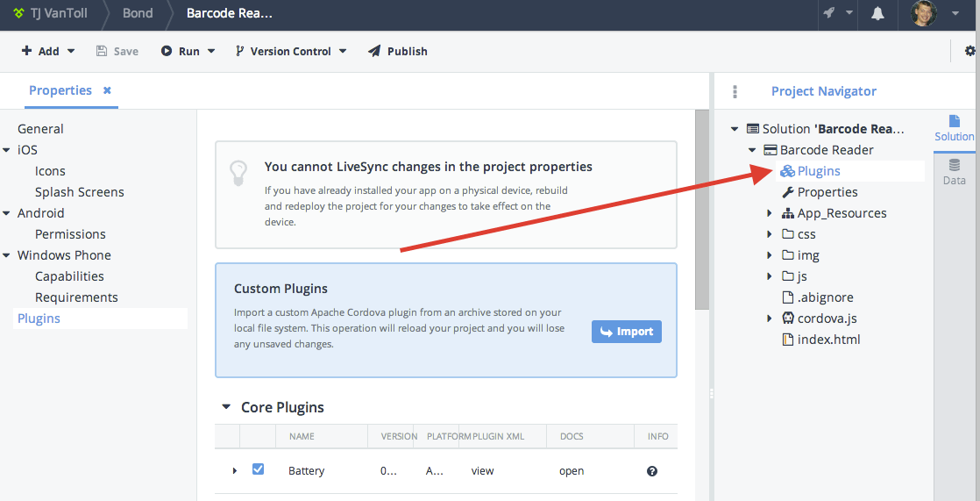Switch to the Solution side panel icon
980x501 pixels.
click(x=954, y=127)
